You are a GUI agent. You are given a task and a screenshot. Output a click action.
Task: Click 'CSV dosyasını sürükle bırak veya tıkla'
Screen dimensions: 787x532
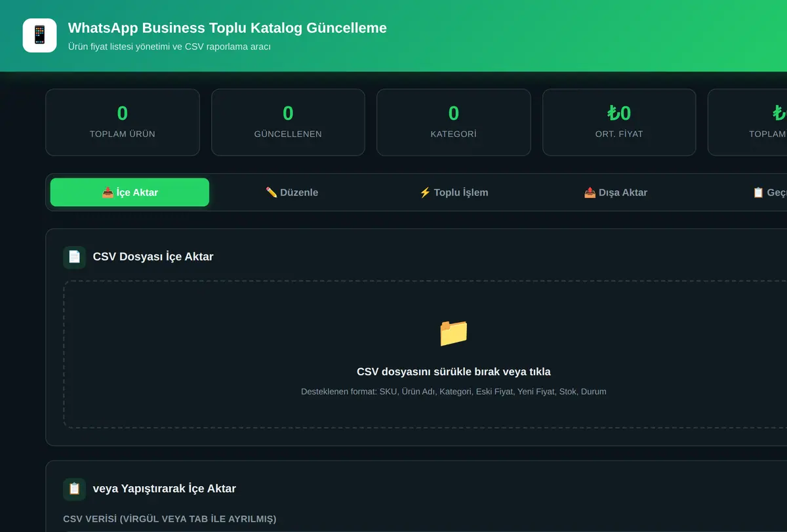point(454,372)
